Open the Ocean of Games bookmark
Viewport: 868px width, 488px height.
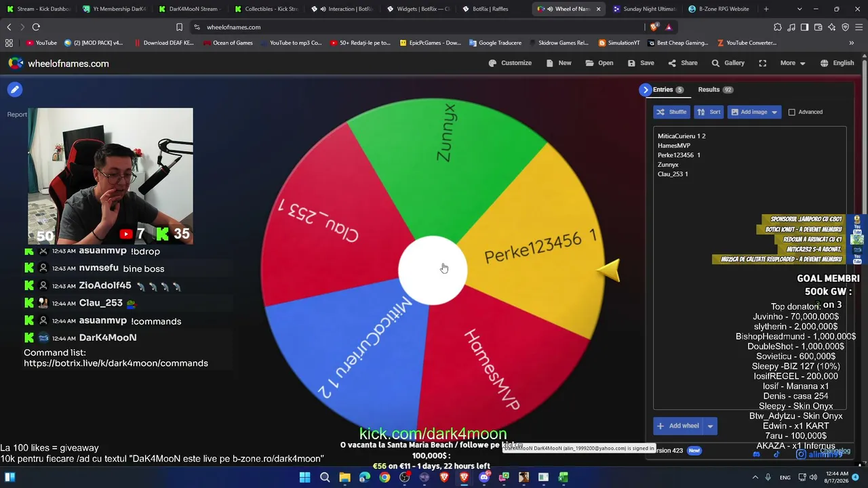pos(228,43)
